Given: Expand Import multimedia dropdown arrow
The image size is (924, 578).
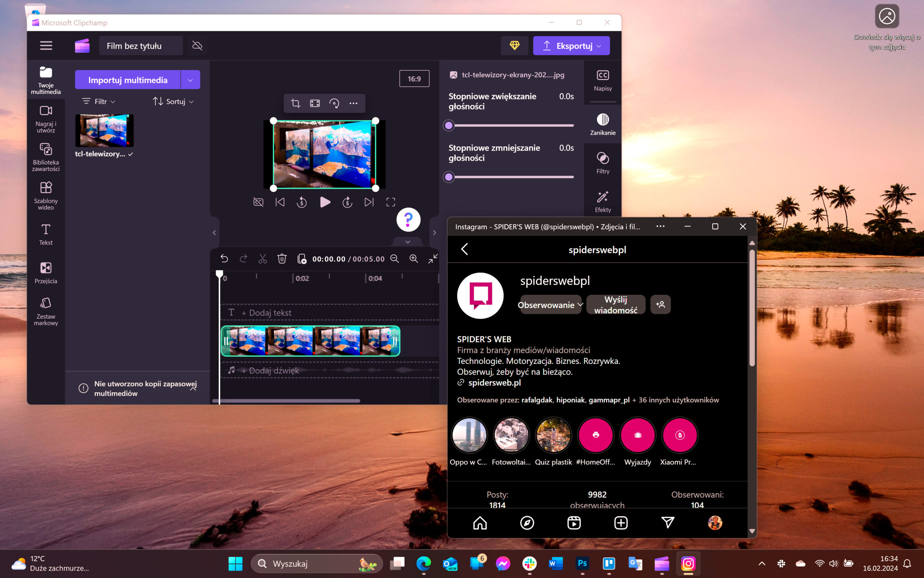Looking at the screenshot, I should 190,80.
